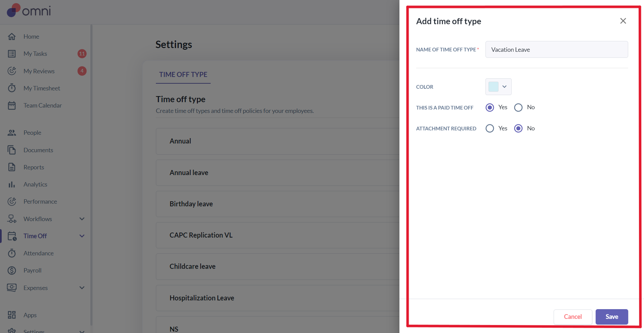The height and width of the screenshot is (333, 644).
Task: Collapse the Time Off submenu chevron
Action: pyautogui.click(x=82, y=236)
